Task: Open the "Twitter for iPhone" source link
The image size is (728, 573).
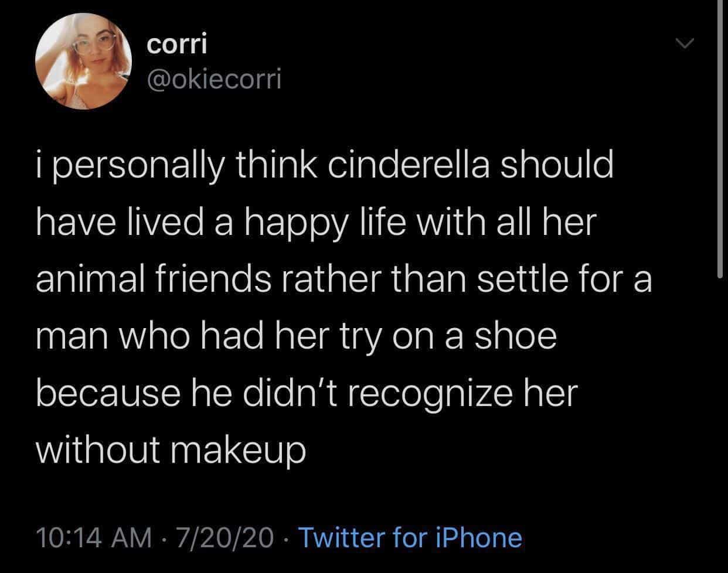Action: [410, 537]
